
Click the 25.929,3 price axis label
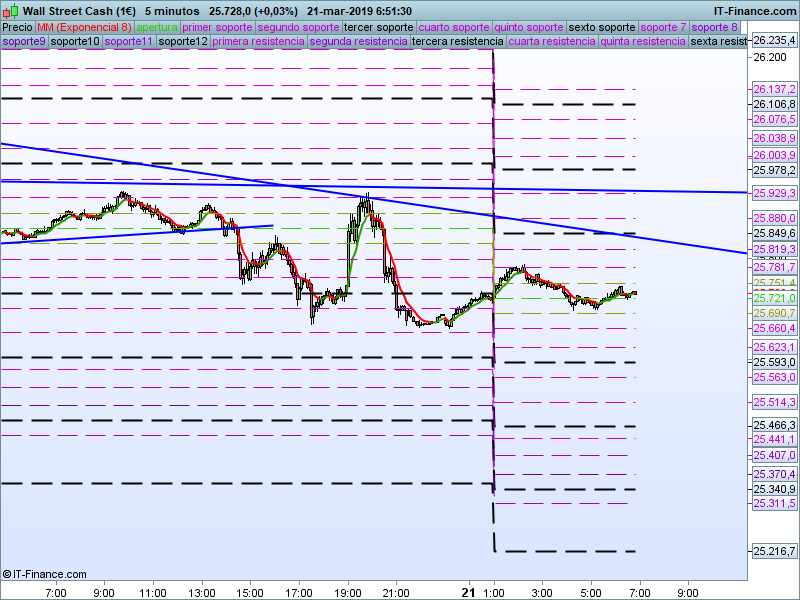point(774,193)
